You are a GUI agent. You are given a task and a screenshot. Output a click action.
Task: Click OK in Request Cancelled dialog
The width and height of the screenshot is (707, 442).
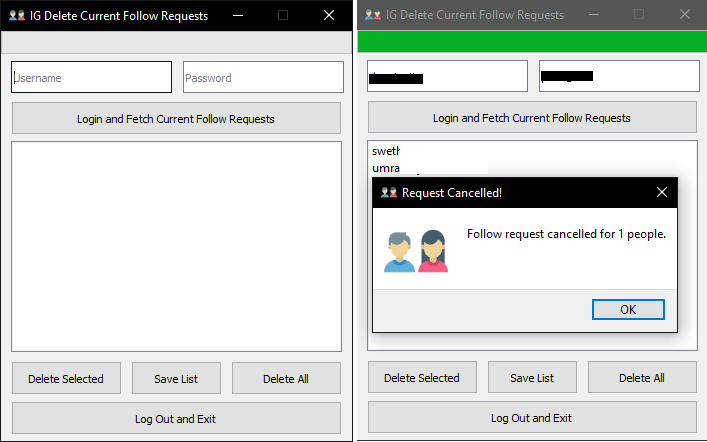[x=628, y=309]
